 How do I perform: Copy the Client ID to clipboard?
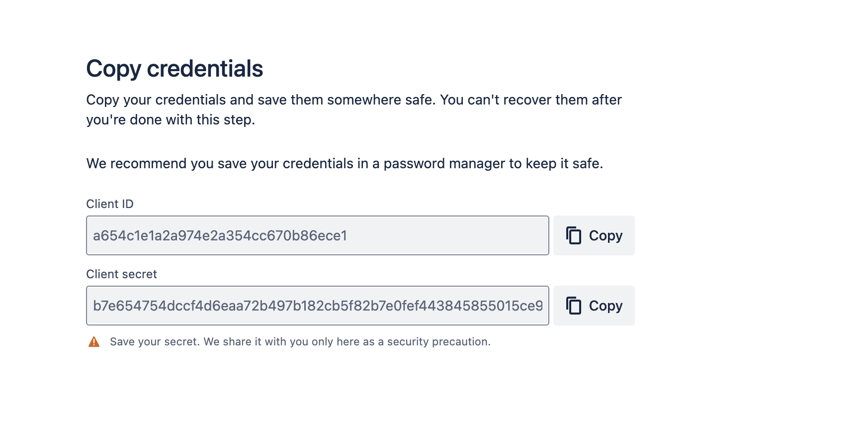pos(594,235)
